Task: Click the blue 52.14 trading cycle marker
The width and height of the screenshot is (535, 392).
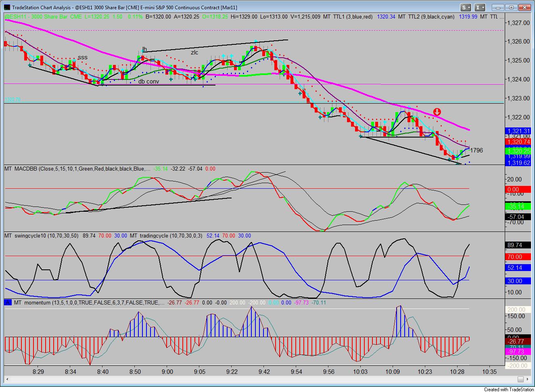Action: pyautogui.click(x=518, y=267)
